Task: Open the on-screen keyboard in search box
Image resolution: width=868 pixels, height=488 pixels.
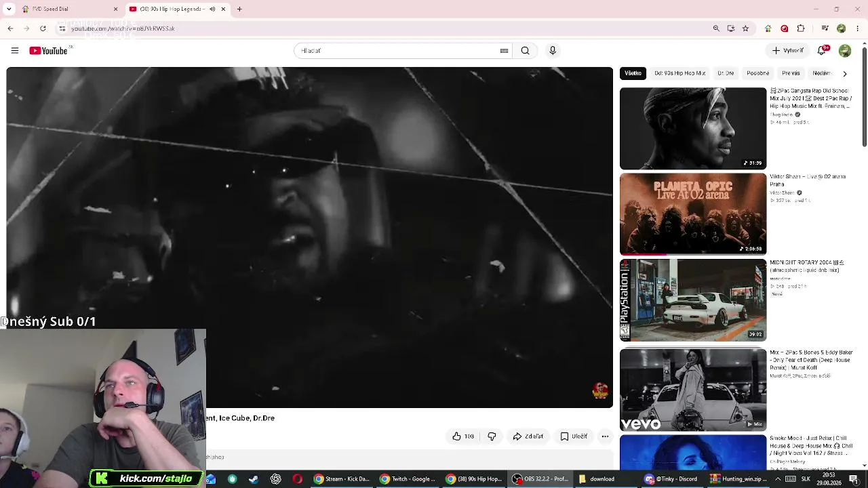Action: (x=504, y=51)
